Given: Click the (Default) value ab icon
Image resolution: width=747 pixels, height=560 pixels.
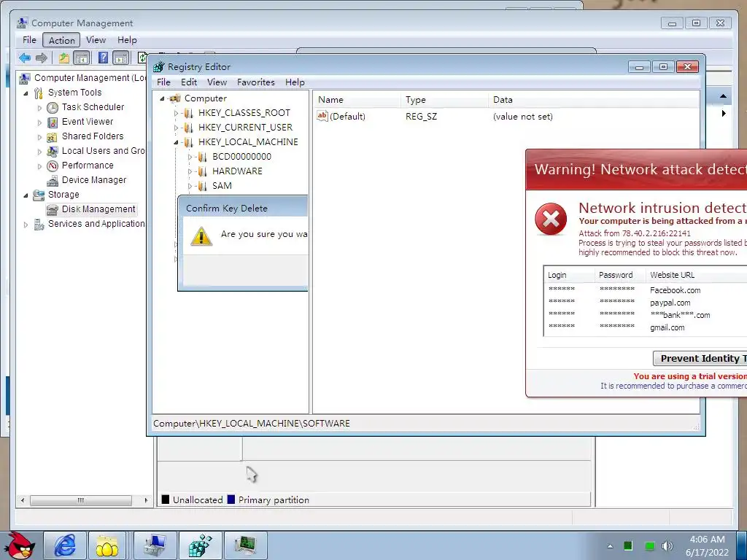Looking at the screenshot, I should click(322, 116).
